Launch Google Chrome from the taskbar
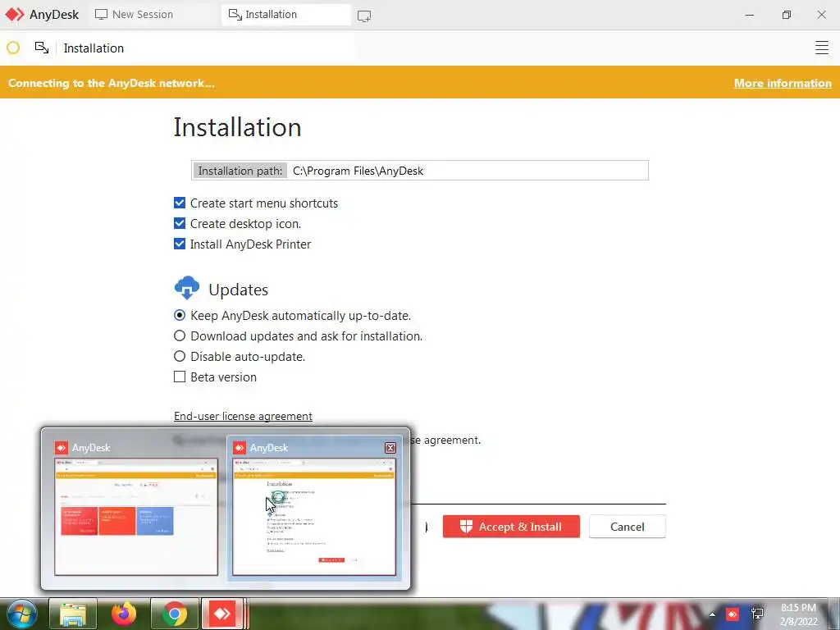This screenshot has height=630, width=840. coord(175,614)
